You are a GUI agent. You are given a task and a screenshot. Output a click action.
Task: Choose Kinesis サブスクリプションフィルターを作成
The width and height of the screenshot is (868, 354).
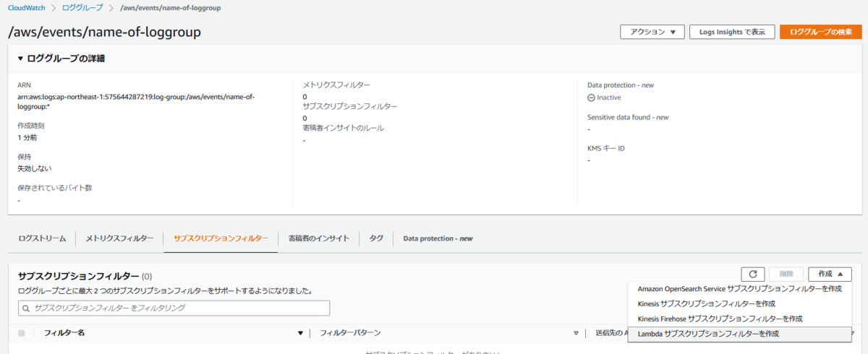click(x=739, y=303)
